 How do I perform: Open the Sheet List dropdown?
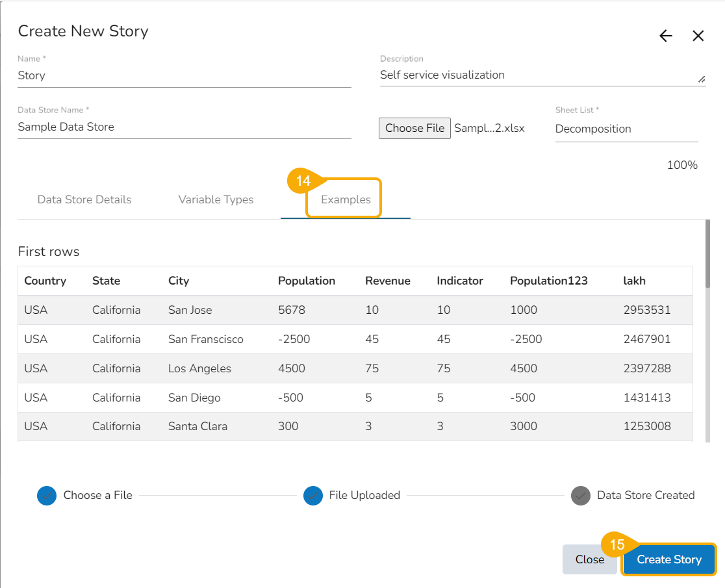coord(626,129)
